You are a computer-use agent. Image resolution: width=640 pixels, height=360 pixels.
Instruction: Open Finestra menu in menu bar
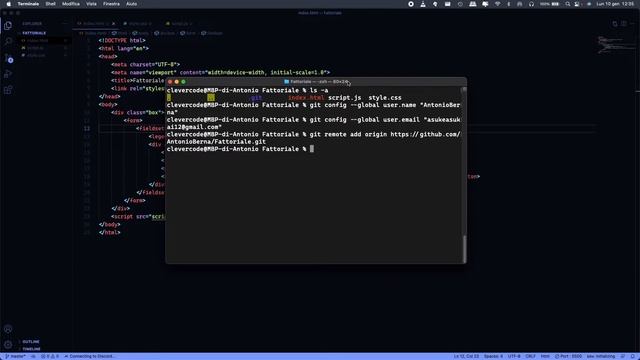coord(111,4)
